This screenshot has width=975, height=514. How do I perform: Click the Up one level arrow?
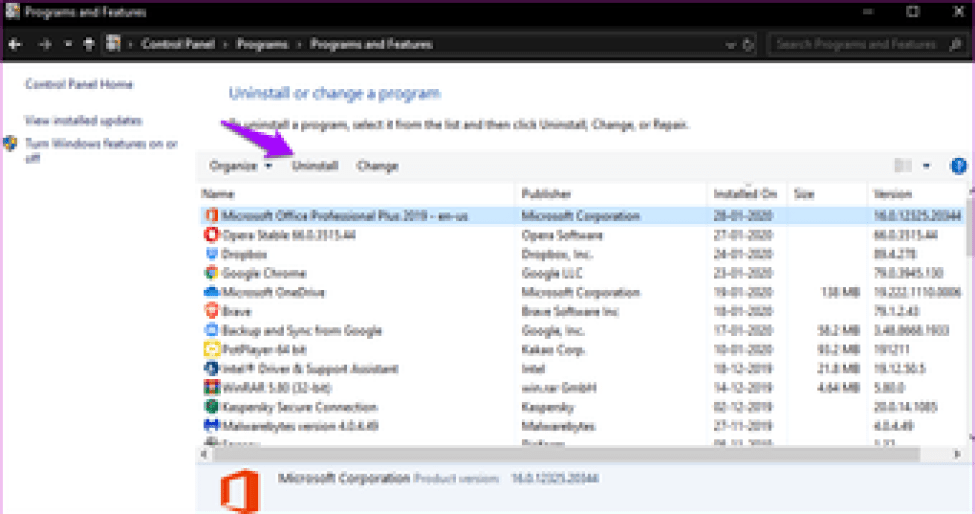tap(88, 45)
